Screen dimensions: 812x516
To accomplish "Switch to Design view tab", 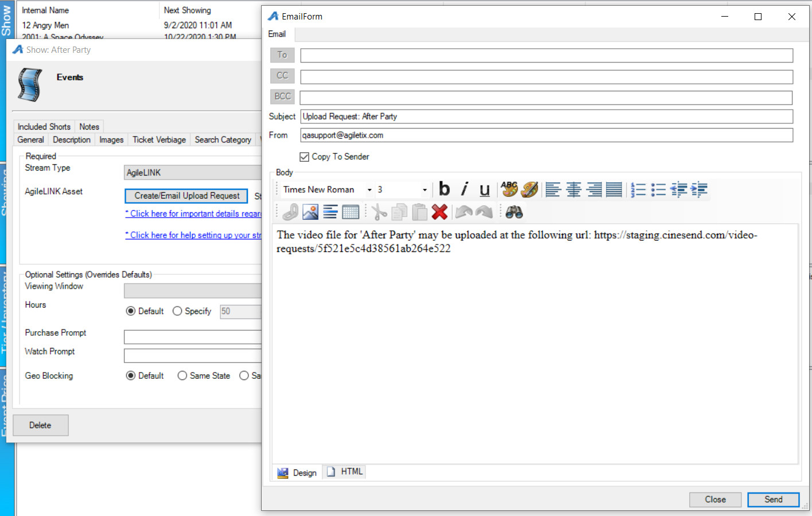I will (297, 473).
